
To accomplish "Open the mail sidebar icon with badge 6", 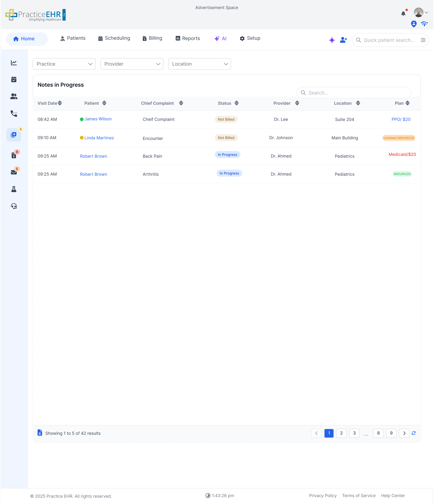I will 14,172.
